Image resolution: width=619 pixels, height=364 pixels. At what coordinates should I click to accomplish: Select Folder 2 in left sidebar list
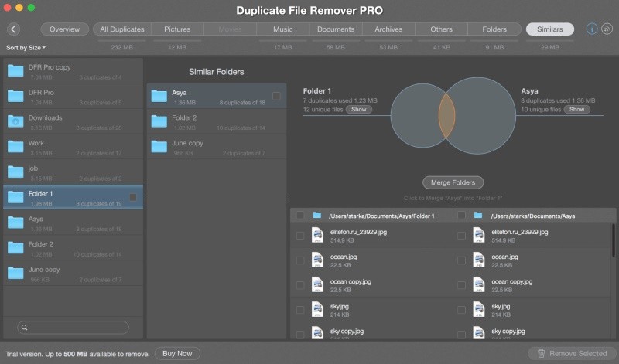[x=73, y=248]
